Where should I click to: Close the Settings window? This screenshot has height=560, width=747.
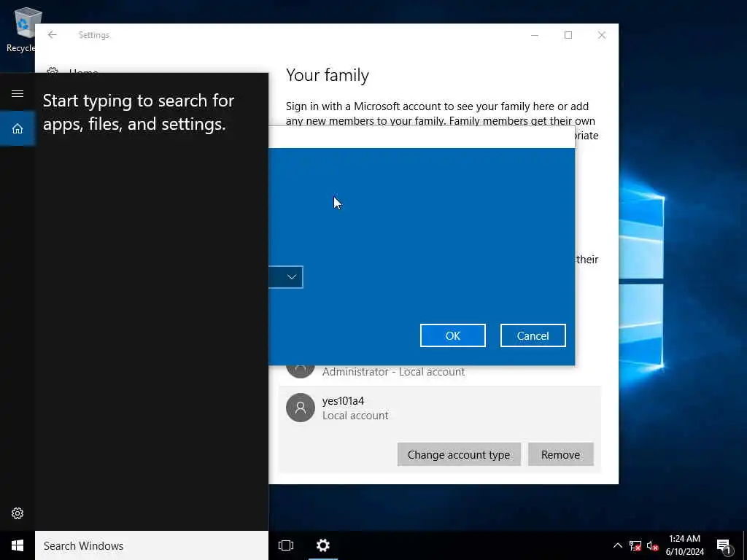click(x=602, y=35)
